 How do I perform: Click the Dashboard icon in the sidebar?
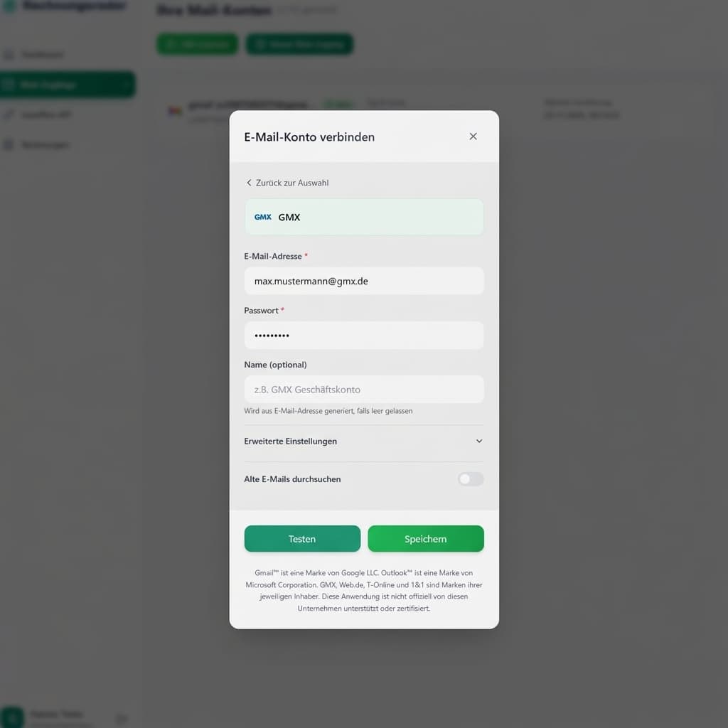tap(9, 55)
